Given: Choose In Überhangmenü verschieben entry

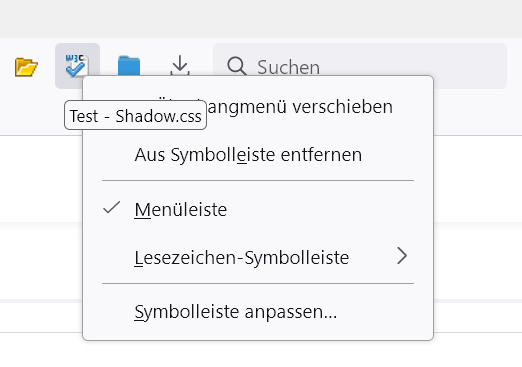Looking at the screenshot, I should coord(258,107).
